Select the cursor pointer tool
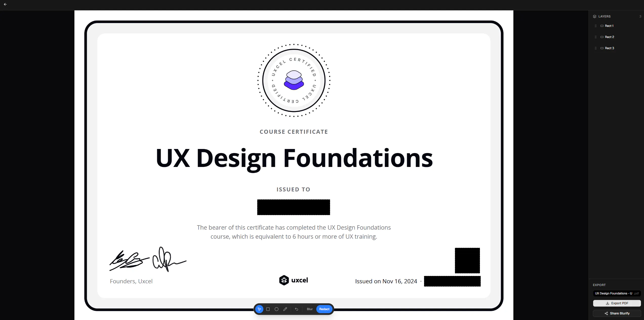 pos(259,309)
